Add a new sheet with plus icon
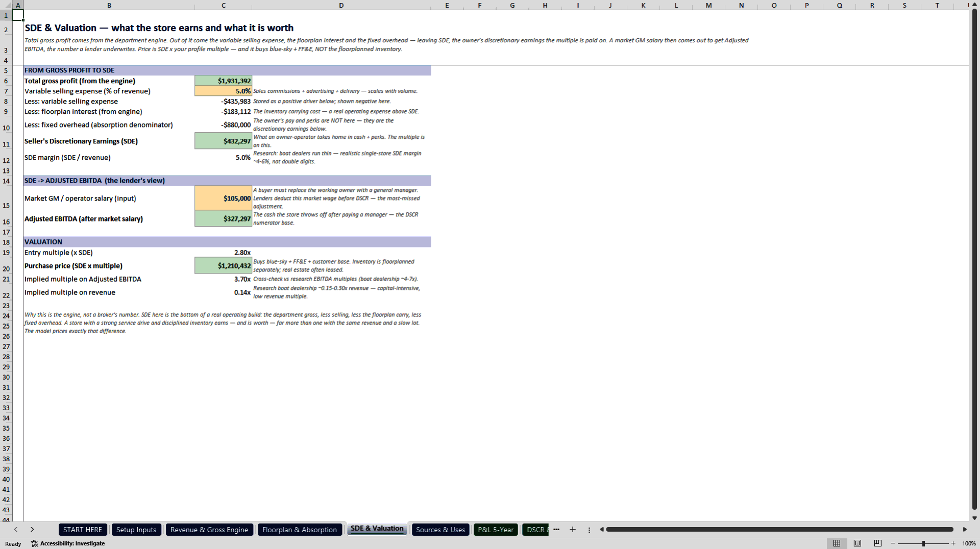This screenshot has height=549, width=980. point(573,530)
